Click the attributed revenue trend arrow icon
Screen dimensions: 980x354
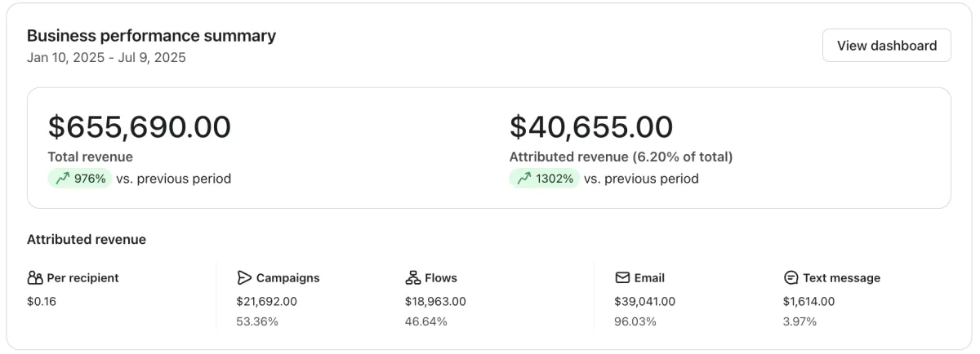pyautogui.click(x=523, y=179)
